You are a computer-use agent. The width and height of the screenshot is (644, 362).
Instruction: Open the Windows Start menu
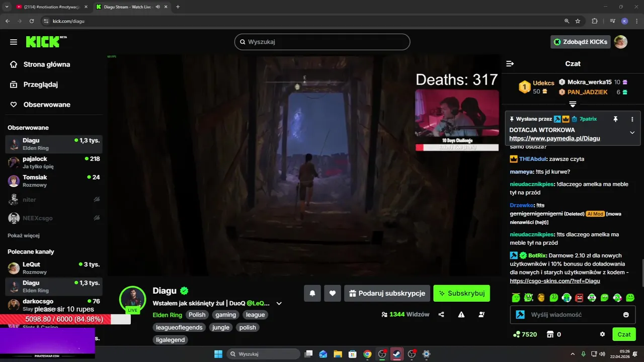tap(218, 354)
